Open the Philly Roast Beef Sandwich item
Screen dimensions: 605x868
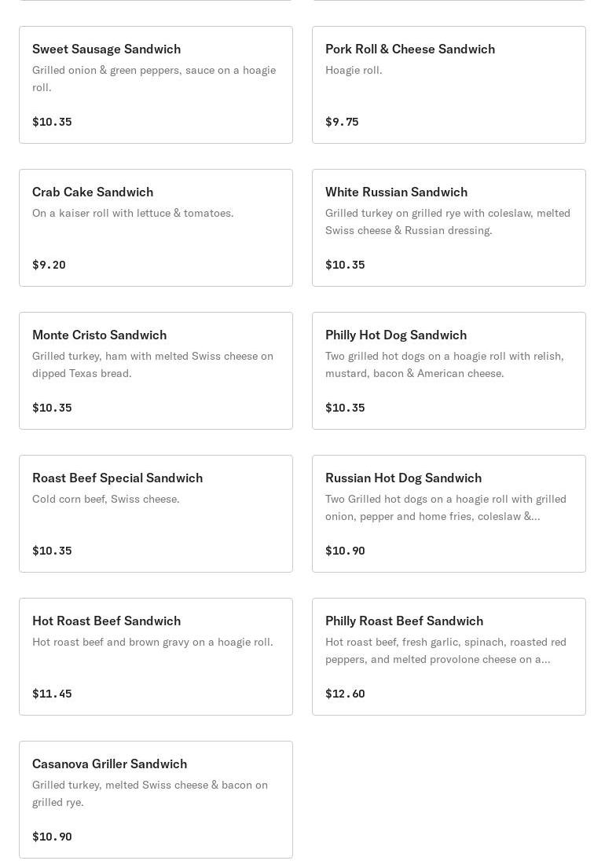pyautogui.click(x=449, y=657)
